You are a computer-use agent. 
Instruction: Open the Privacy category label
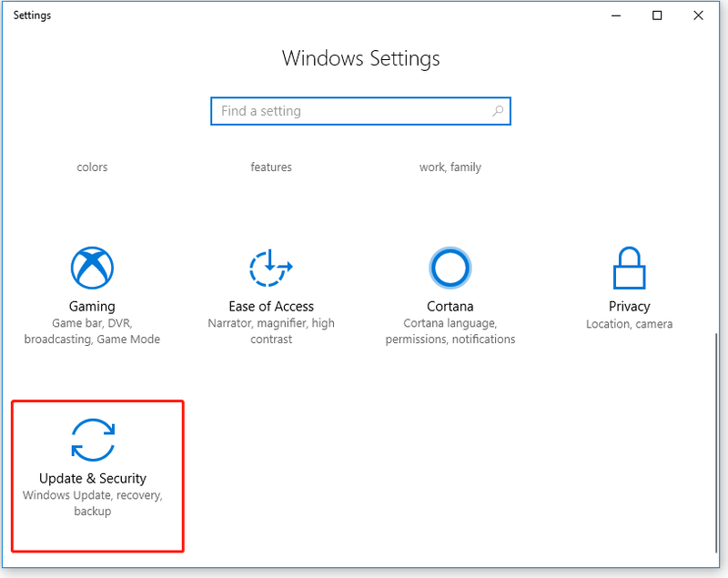[629, 307]
